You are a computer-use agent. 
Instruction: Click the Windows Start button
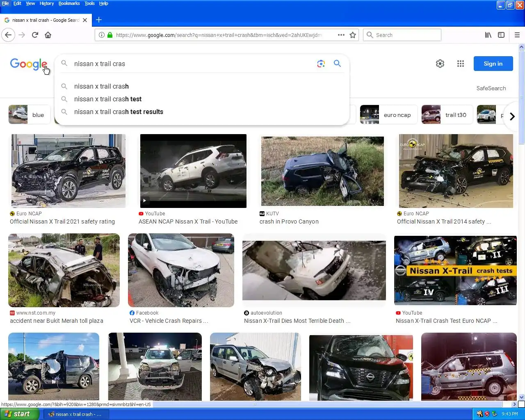(x=19, y=414)
